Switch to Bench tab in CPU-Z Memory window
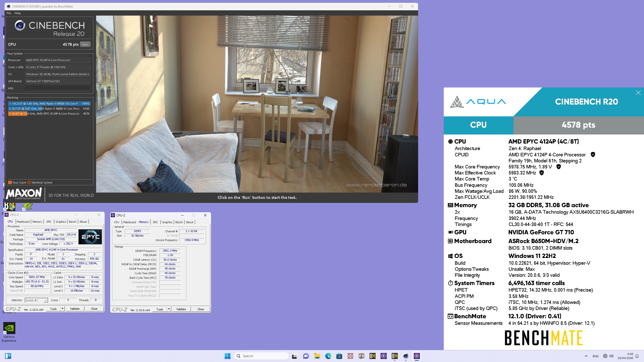644x362 pixels. [x=179, y=222]
